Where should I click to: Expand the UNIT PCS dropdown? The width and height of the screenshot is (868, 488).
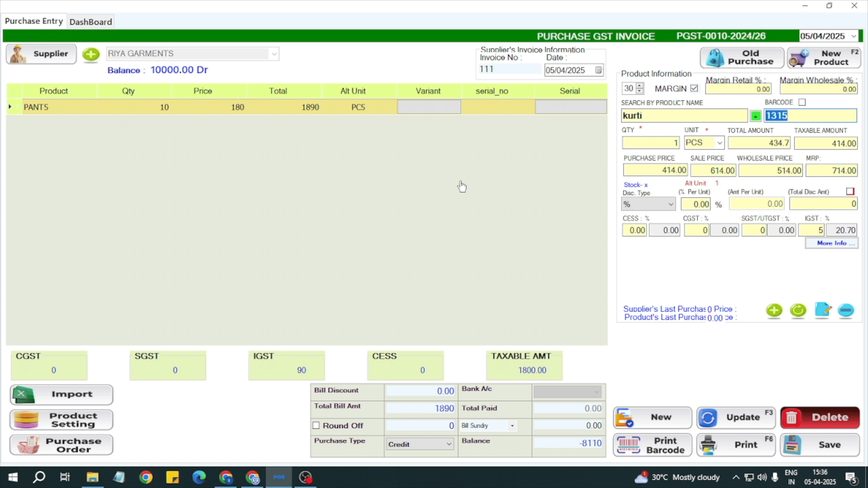pyautogui.click(x=719, y=143)
